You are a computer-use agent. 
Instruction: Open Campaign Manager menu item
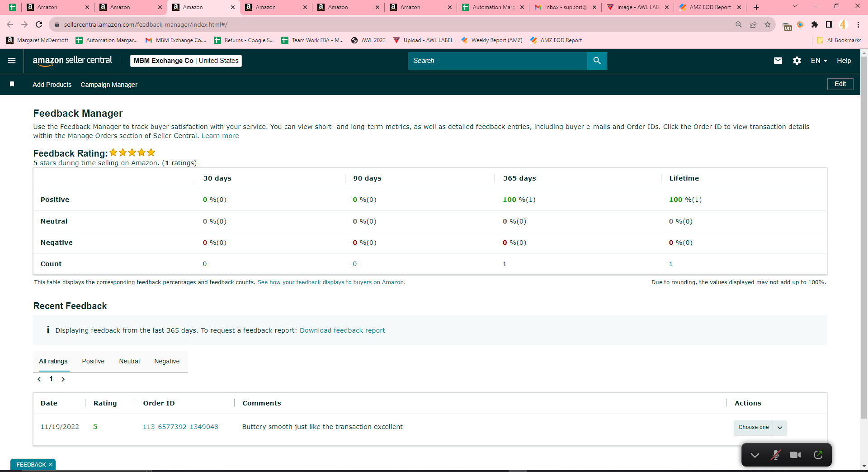pos(109,85)
